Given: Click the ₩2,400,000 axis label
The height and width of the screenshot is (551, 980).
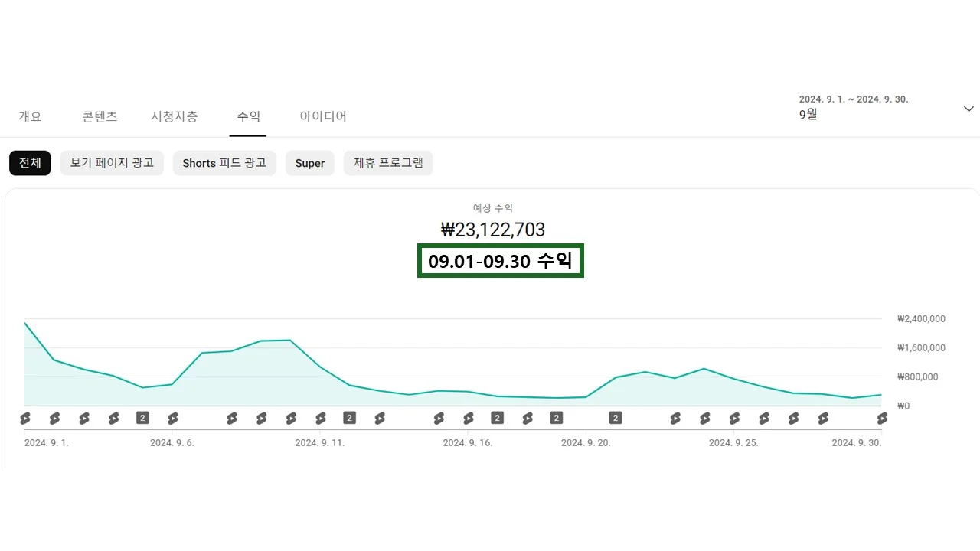Looking at the screenshot, I should (x=921, y=319).
